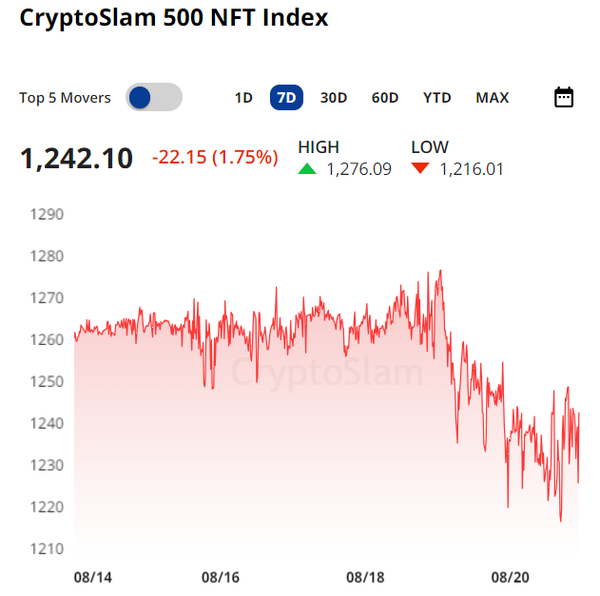Select the 7D time range
This screenshot has height=596, width=600.
click(286, 97)
